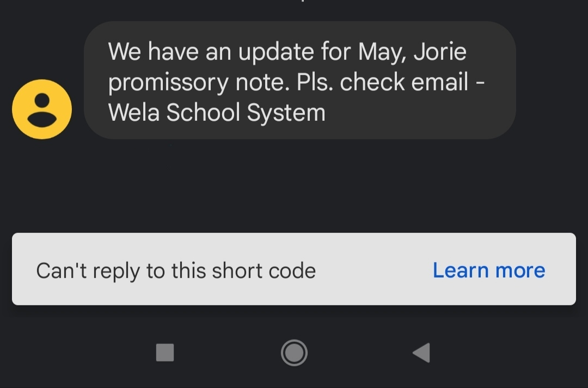Click the name "Jorie" in the message
This screenshot has height=388, width=588.
pyautogui.click(x=440, y=51)
